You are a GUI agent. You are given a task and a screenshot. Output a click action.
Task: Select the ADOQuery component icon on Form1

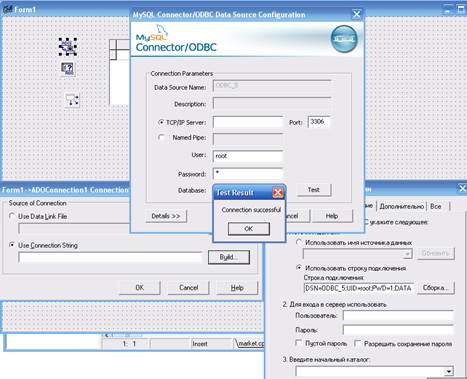coord(68,69)
